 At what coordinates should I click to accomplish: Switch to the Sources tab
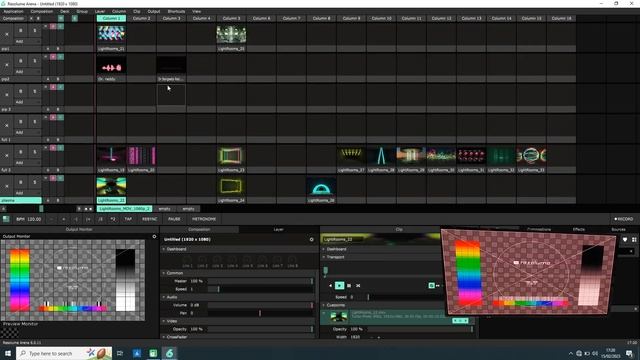pos(618,229)
